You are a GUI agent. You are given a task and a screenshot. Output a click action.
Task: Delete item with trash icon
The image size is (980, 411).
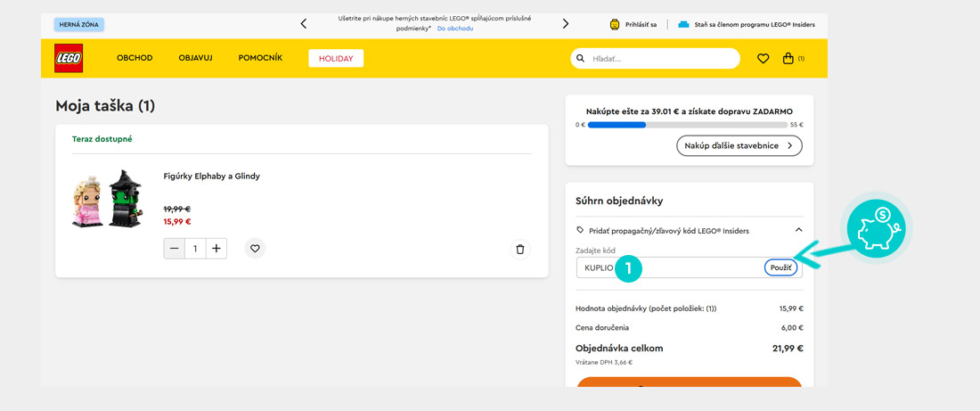pyautogui.click(x=520, y=250)
